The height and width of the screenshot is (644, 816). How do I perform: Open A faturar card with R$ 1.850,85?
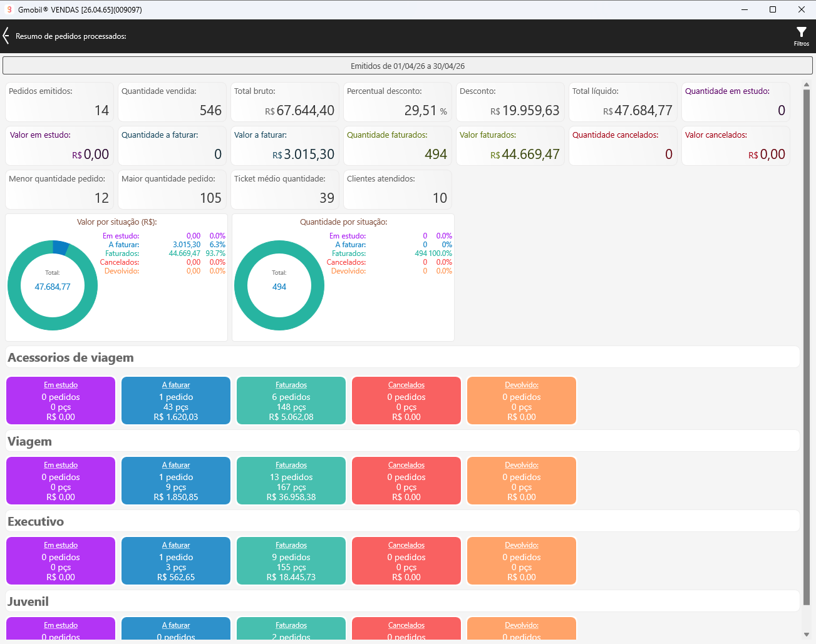pyautogui.click(x=176, y=481)
